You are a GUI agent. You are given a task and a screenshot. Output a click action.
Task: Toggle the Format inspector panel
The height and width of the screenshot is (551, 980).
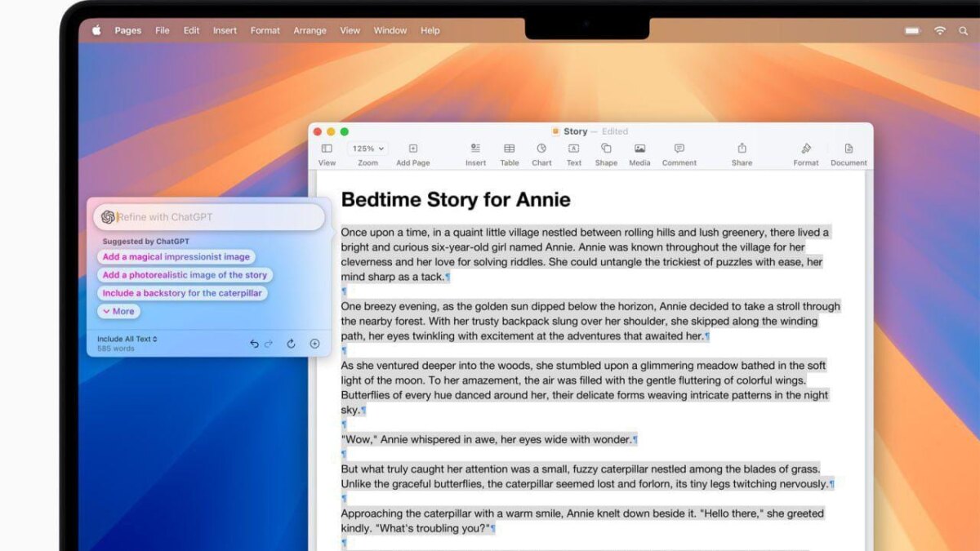(806, 149)
